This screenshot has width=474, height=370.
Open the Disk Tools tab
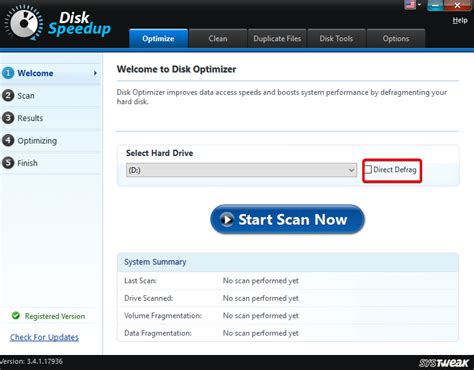[x=336, y=38]
